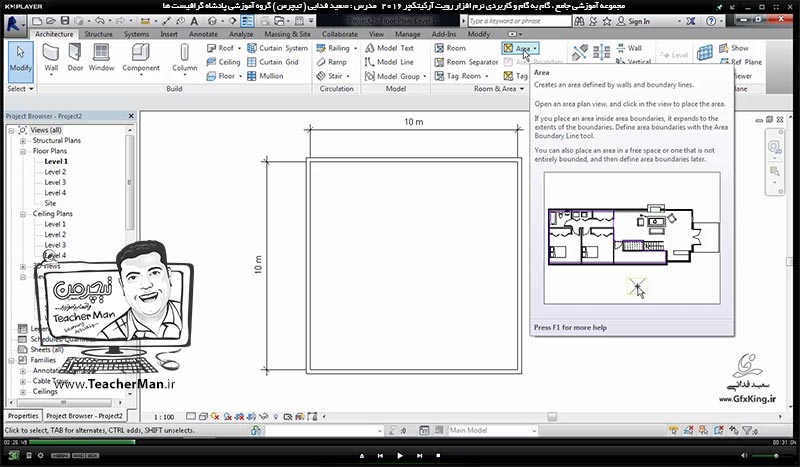Select Model Group tool
This screenshot has width=800, height=467.
pyautogui.click(x=393, y=76)
